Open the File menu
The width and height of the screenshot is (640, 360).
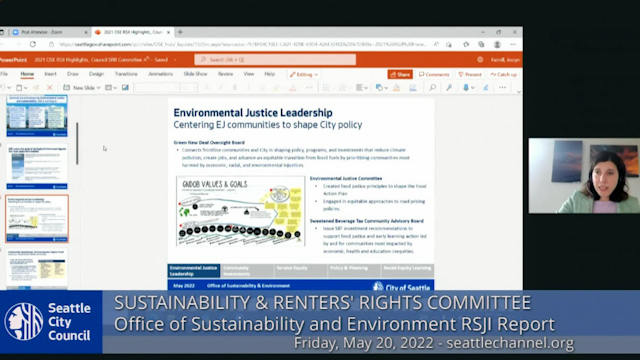[4, 74]
